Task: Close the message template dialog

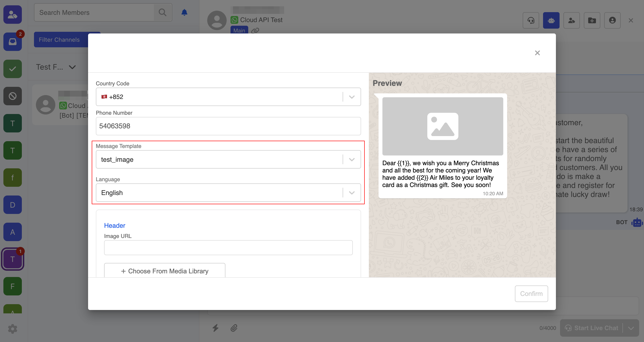Action: [537, 53]
